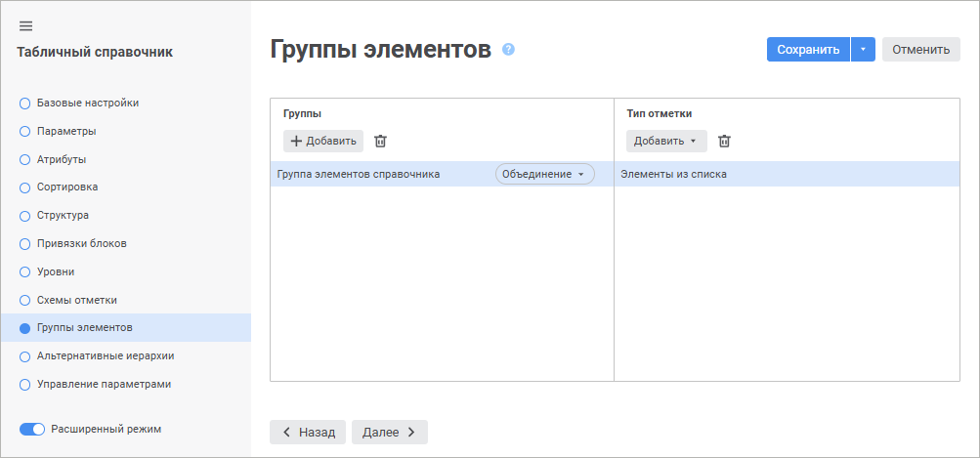Image resolution: width=980 pixels, height=458 pixels.
Task: Select Сортировка step
Action: click(126, 187)
